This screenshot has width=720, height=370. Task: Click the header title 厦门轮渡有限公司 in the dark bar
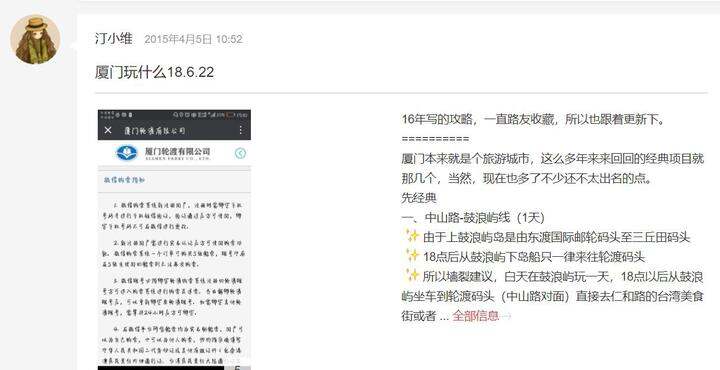tap(155, 131)
